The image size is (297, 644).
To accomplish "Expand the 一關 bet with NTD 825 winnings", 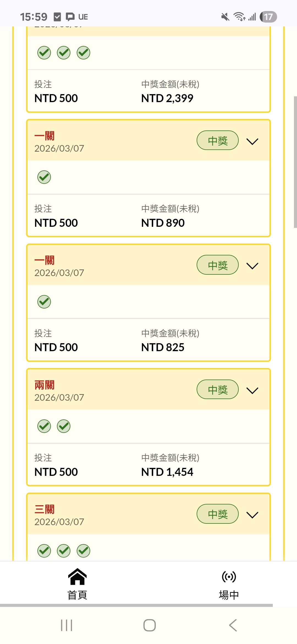I will (x=252, y=266).
